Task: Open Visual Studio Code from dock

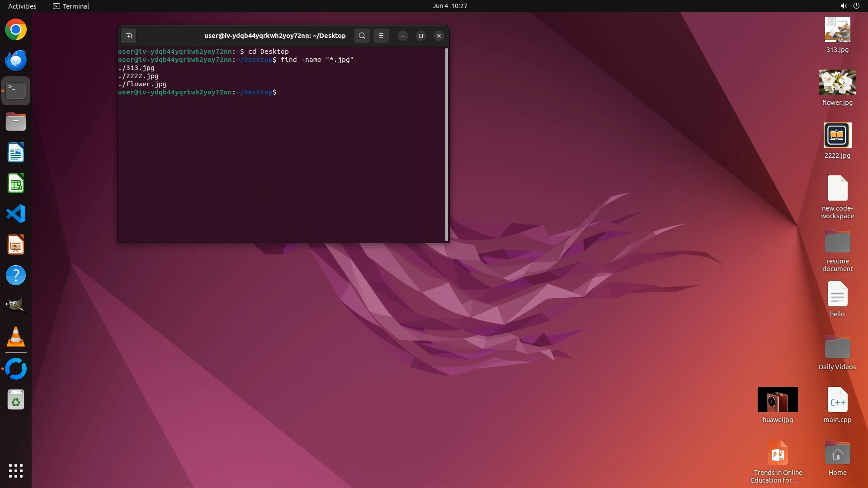Action: (x=16, y=214)
